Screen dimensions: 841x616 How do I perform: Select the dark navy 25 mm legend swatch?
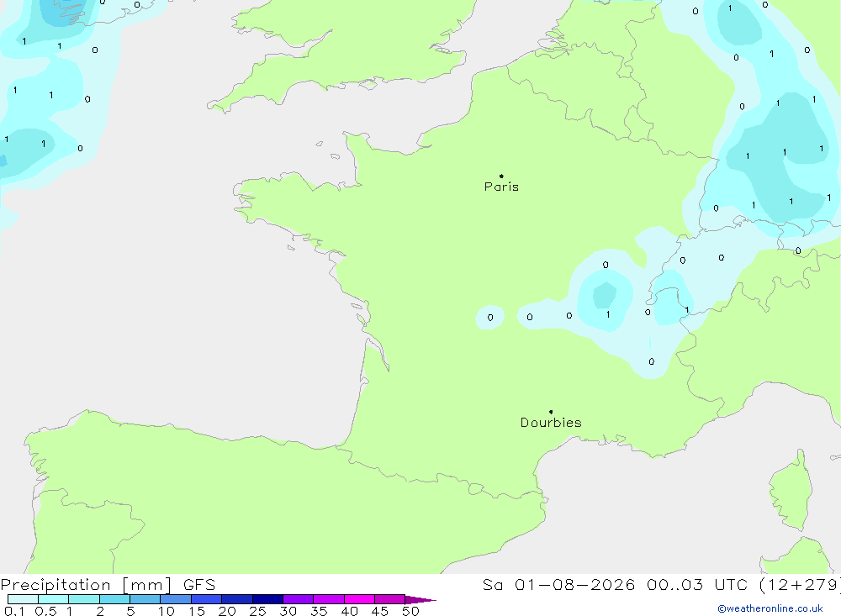[x=267, y=599]
